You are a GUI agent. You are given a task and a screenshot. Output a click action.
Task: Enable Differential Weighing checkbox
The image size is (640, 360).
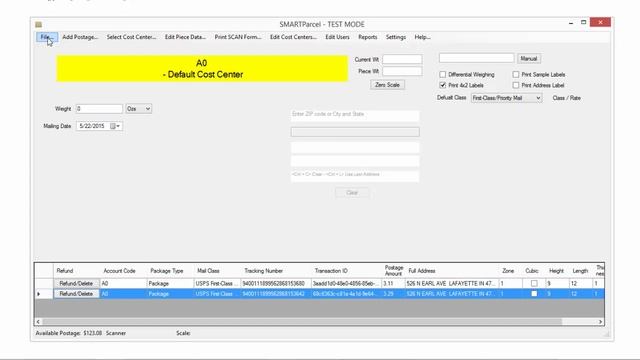(442, 75)
